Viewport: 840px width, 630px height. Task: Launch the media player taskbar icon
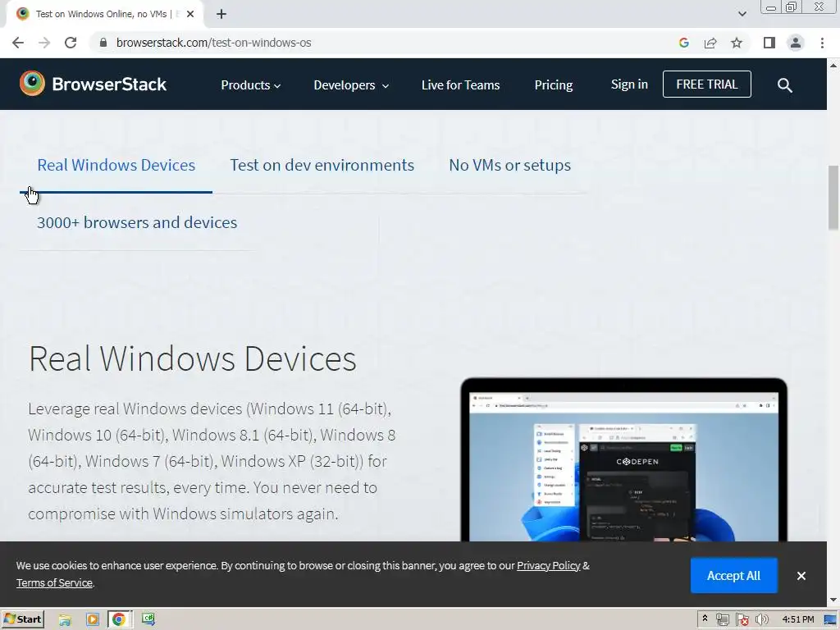93,620
